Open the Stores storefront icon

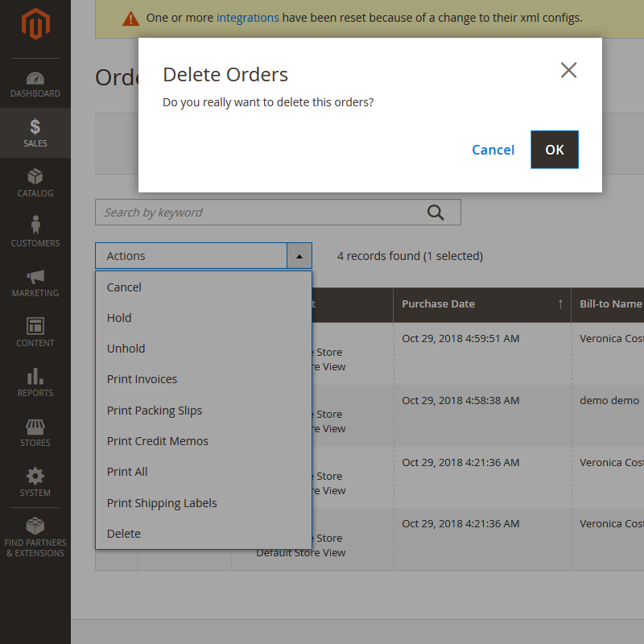tap(35, 427)
